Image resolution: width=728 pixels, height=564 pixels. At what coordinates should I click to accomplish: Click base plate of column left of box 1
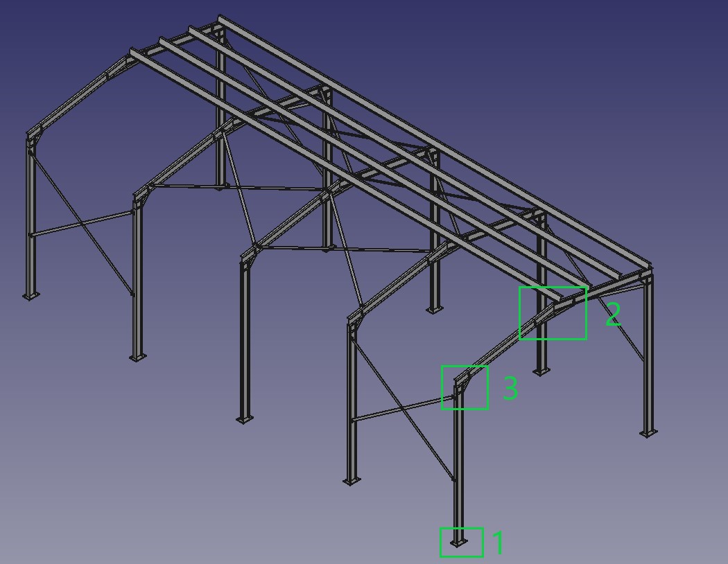pyautogui.click(x=352, y=479)
